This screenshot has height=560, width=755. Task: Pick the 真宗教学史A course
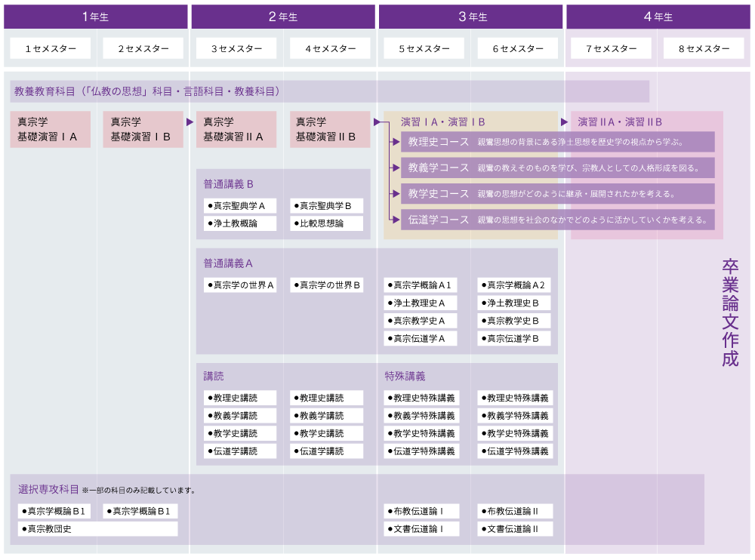click(421, 321)
